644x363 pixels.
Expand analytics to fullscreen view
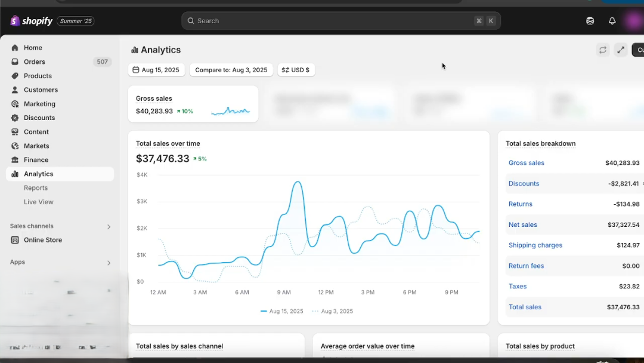(x=620, y=50)
